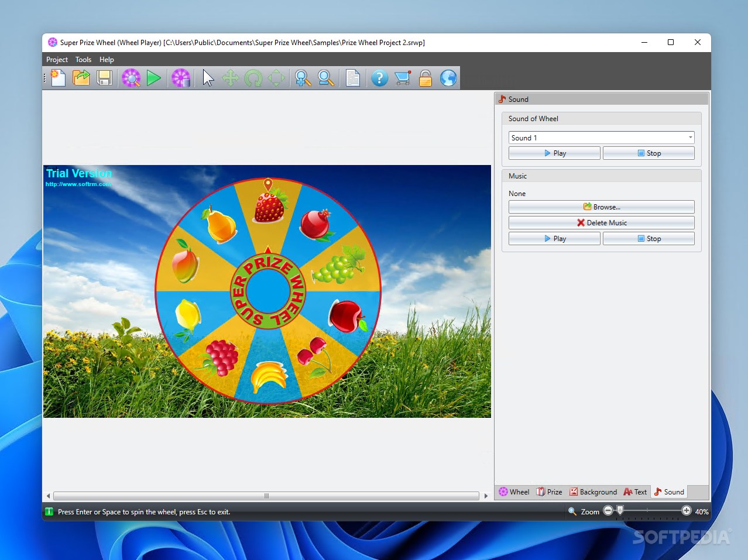Click the zoom in magnifier icon

(x=303, y=78)
